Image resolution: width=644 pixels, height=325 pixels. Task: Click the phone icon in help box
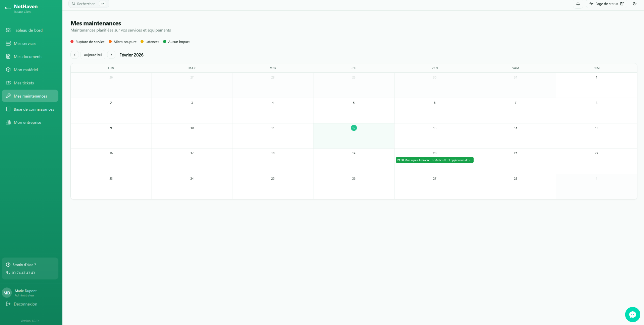click(x=8, y=273)
